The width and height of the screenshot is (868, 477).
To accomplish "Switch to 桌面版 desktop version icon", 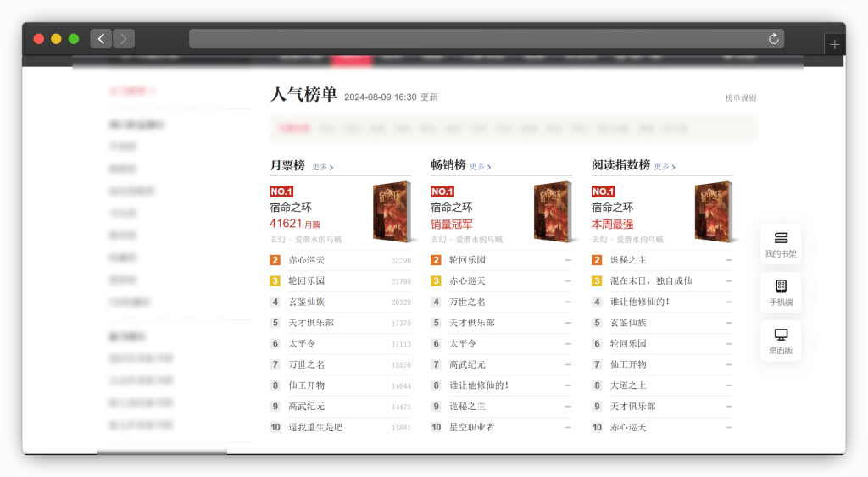I will 781,341.
